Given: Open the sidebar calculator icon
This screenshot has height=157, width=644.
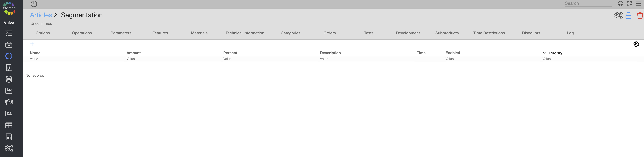Looking at the screenshot, I should pyautogui.click(x=9, y=137).
